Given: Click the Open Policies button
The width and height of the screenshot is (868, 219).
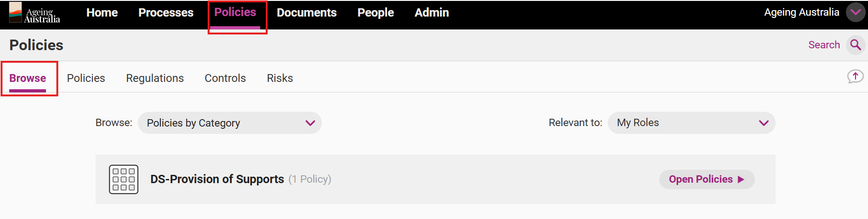Looking at the screenshot, I should (x=707, y=179).
